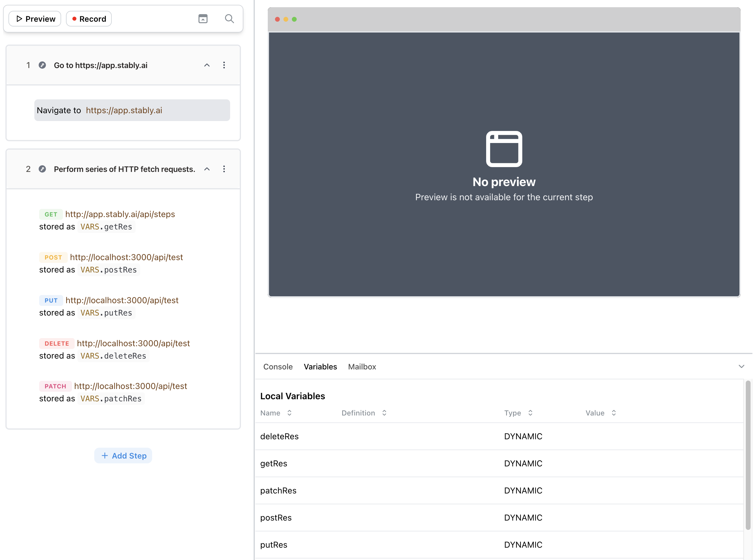Collapse the HTTP fetch requests step
This screenshot has width=753, height=560.
(x=207, y=169)
